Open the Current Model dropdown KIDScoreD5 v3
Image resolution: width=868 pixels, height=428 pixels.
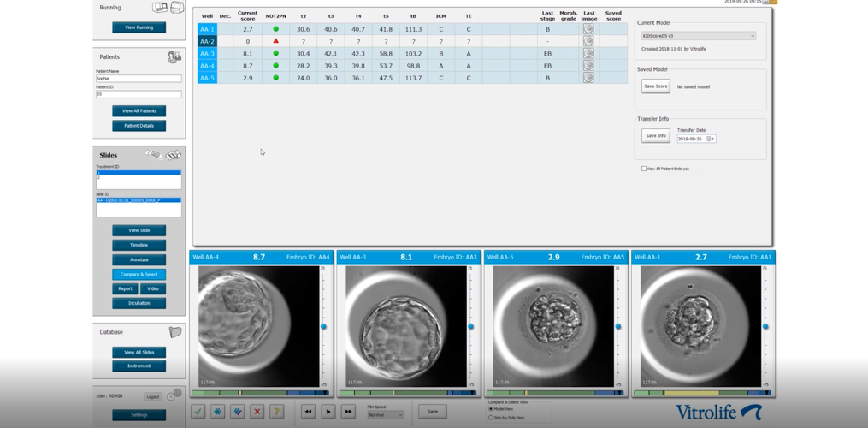(699, 36)
